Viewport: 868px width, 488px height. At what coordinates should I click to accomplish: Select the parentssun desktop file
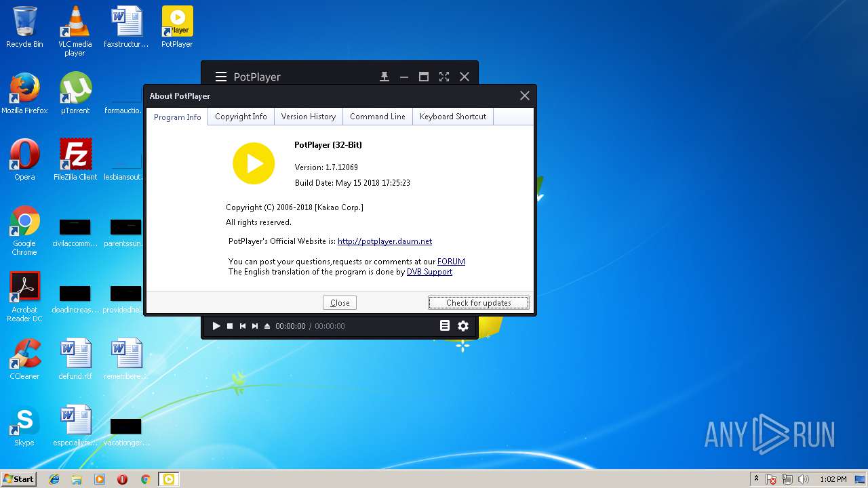[x=126, y=232]
